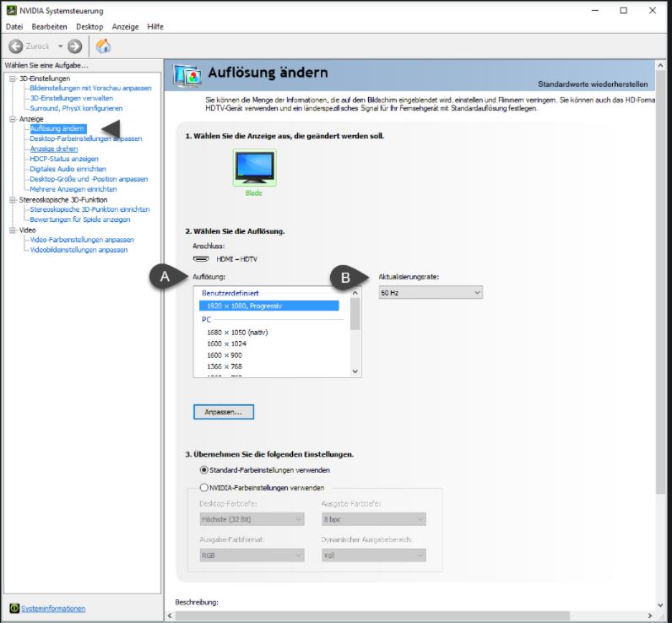672x623 pixels.
Task: Open Digitales Audio einrichten
Action: 68,169
